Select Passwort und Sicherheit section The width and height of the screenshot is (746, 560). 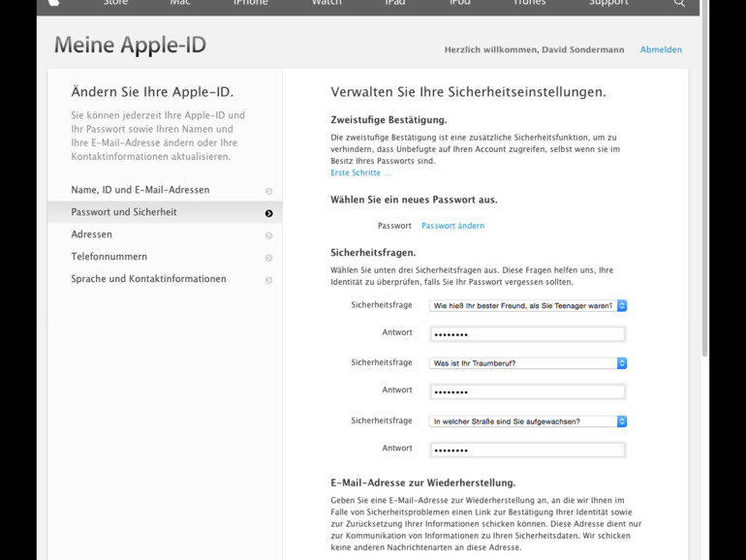pyautogui.click(x=165, y=212)
